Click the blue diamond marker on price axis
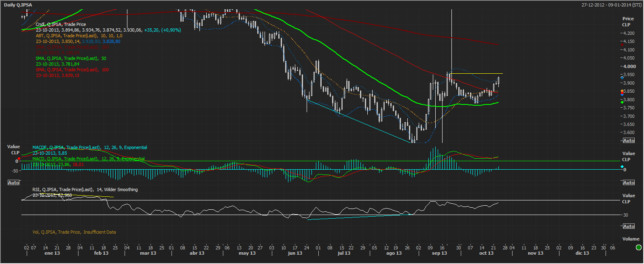 [x=622, y=77]
